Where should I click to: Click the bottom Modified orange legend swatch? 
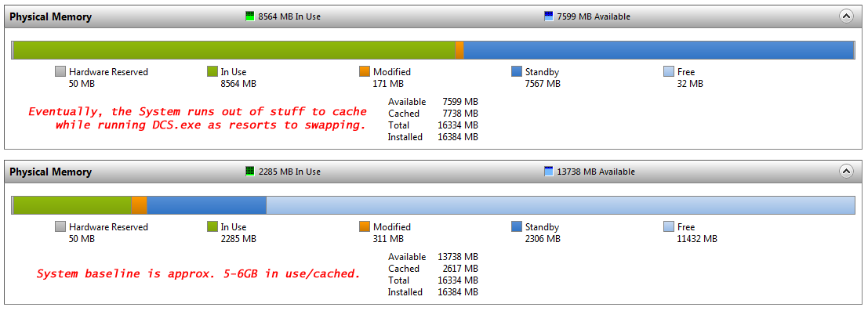click(365, 226)
